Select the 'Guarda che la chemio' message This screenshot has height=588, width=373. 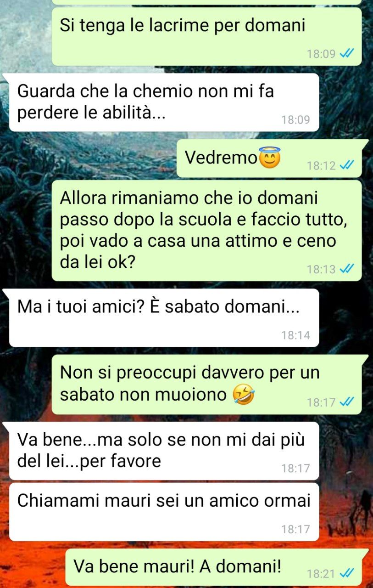[164, 102]
